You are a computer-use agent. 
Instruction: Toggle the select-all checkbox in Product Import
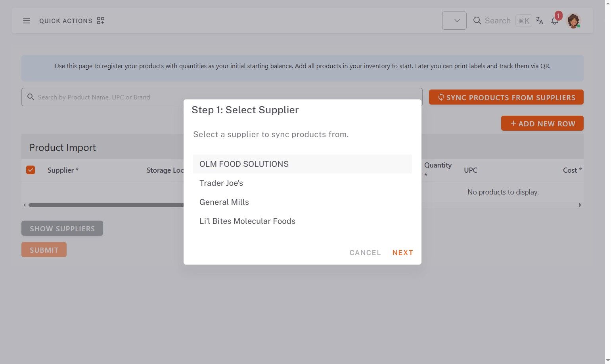pos(31,170)
